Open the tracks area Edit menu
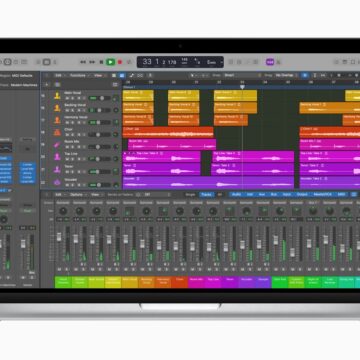The width and height of the screenshot is (360, 360). (59, 76)
